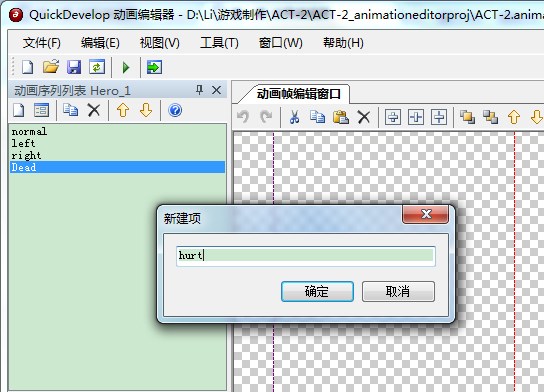Click the name input field containing hurt
The image size is (544, 392).
coord(306,256)
